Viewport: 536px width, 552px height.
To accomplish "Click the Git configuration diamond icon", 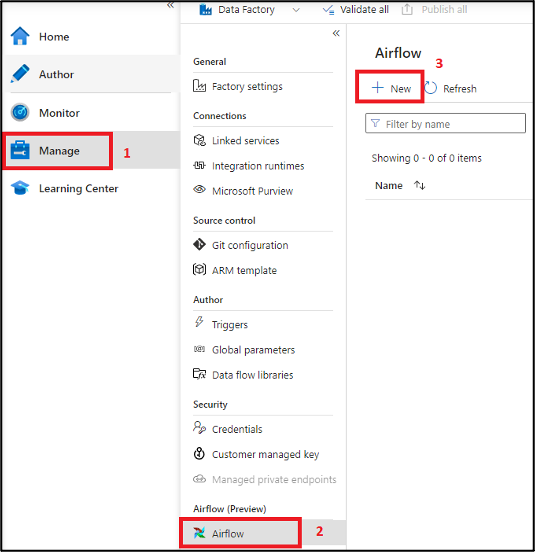I will [x=199, y=244].
